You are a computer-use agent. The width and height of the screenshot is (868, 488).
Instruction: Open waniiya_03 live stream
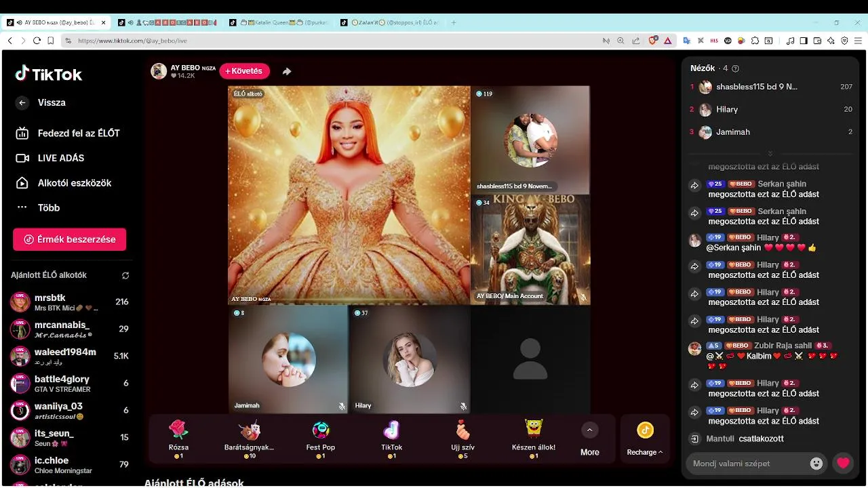(x=70, y=411)
